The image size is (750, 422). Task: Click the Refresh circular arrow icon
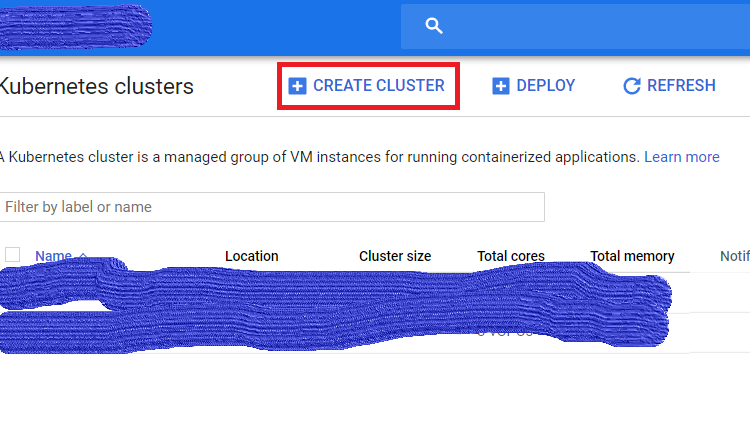click(632, 86)
